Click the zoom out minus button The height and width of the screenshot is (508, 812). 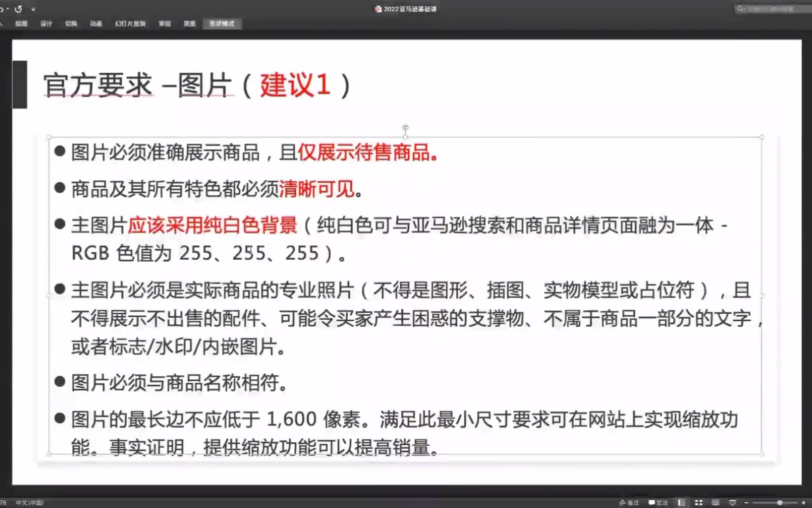(746, 503)
